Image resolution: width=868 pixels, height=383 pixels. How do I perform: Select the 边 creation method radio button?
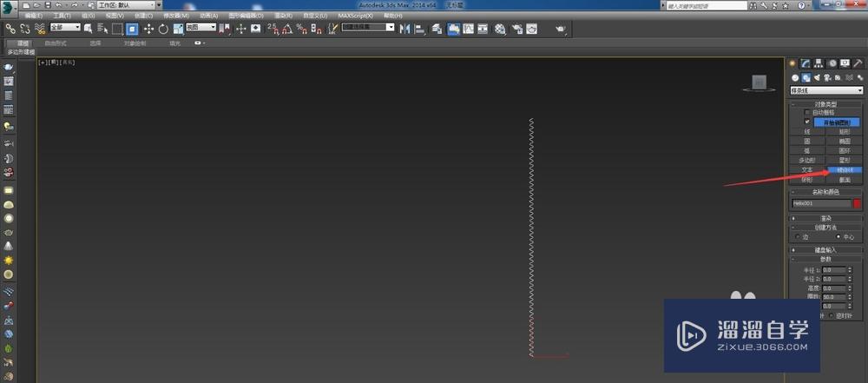coord(798,237)
